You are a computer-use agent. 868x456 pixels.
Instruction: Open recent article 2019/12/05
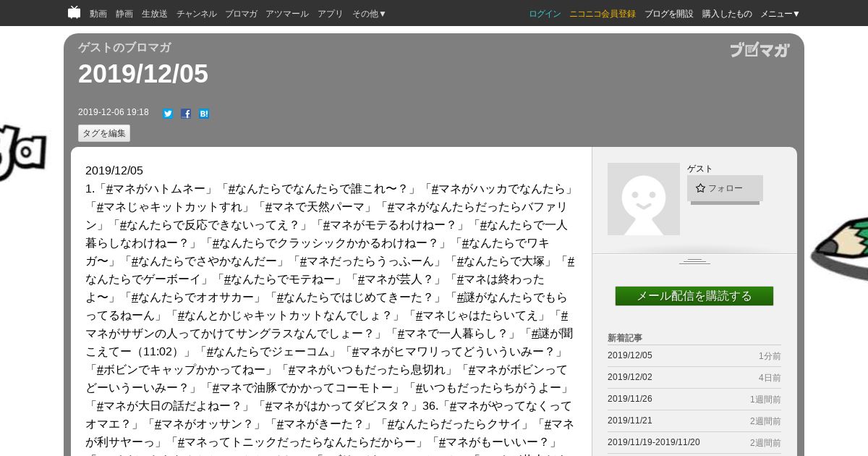(630, 355)
